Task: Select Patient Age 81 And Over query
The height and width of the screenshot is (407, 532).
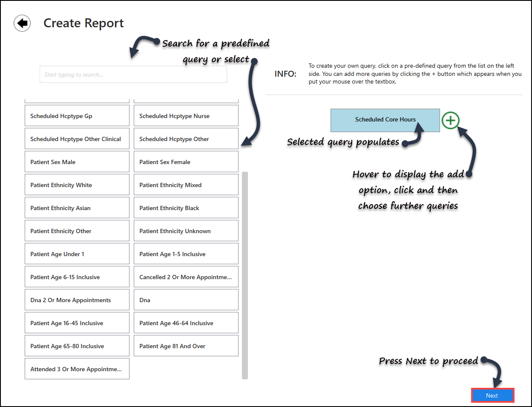Action: pos(186,346)
